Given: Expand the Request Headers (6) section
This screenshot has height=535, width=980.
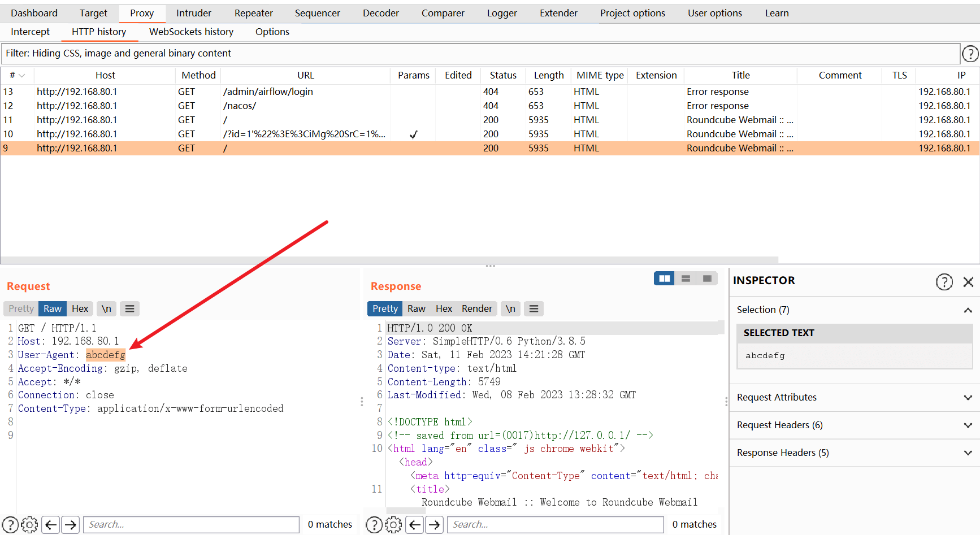Looking at the screenshot, I should coord(854,425).
